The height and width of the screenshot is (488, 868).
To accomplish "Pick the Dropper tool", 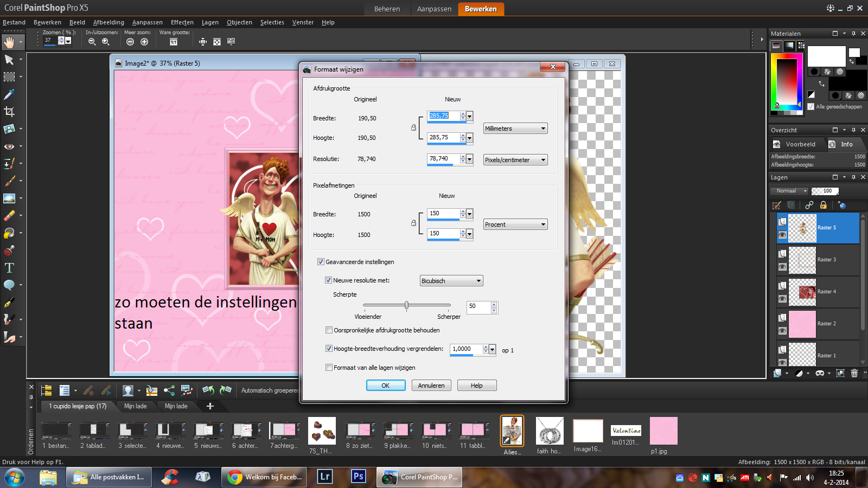I will point(9,94).
